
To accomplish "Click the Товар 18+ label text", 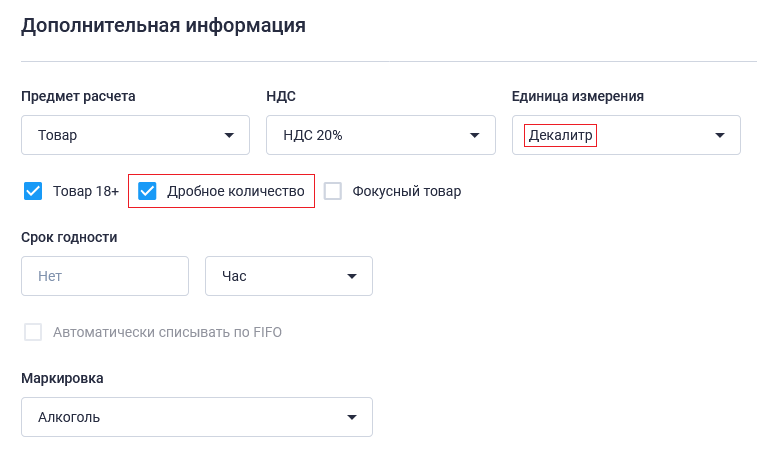I will [86, 191].
